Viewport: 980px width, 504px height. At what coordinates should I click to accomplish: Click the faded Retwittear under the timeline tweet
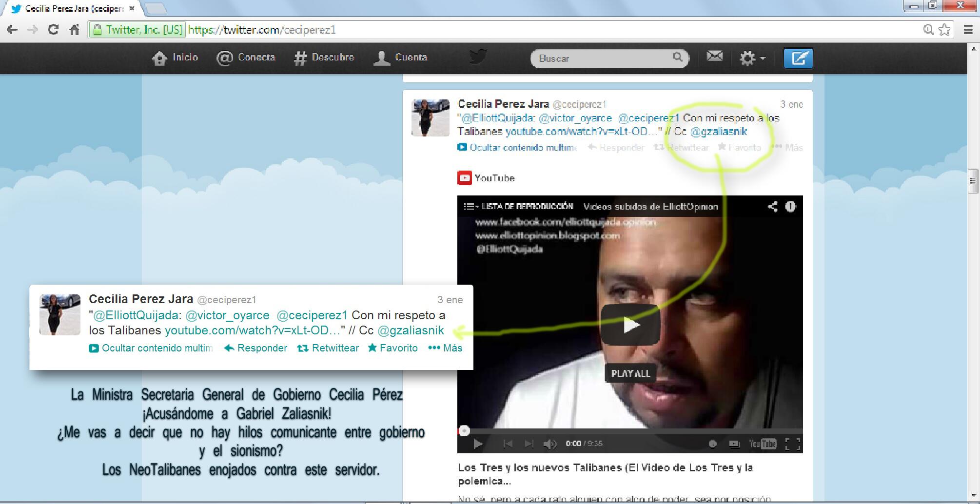point(681,147)
